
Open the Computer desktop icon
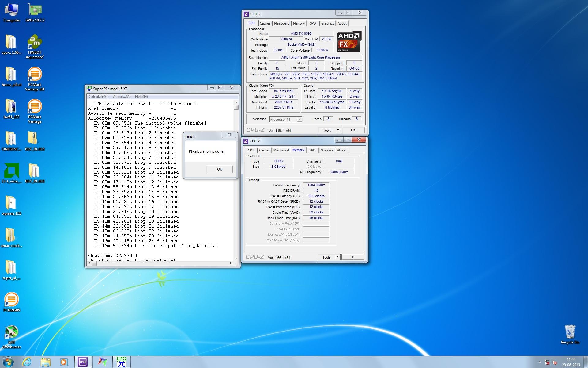click(x=12, y=13)
